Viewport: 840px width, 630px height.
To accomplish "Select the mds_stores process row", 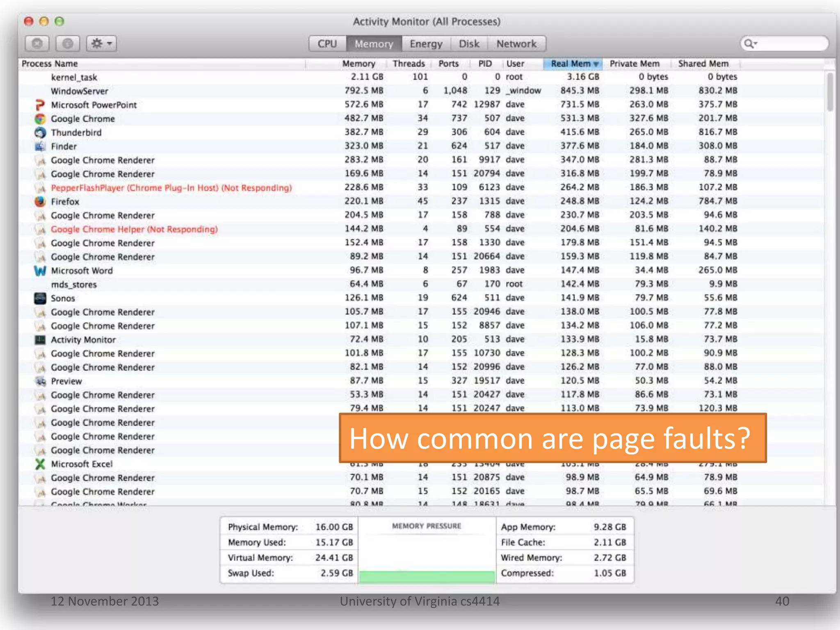I will pyautogui.click(x=421, y=285).
